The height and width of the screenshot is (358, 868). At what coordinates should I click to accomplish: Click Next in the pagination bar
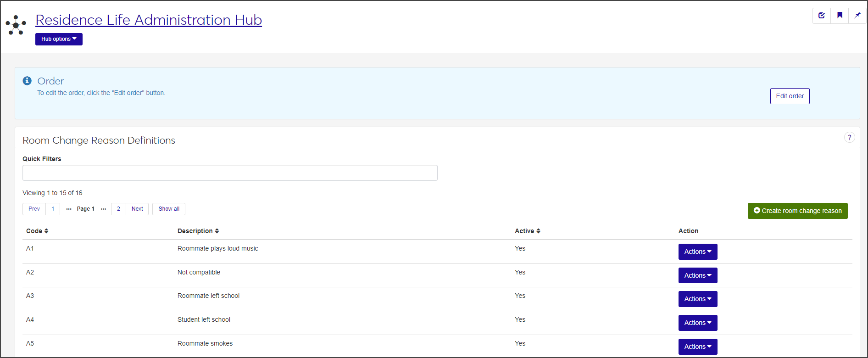[x=137, y=209]
